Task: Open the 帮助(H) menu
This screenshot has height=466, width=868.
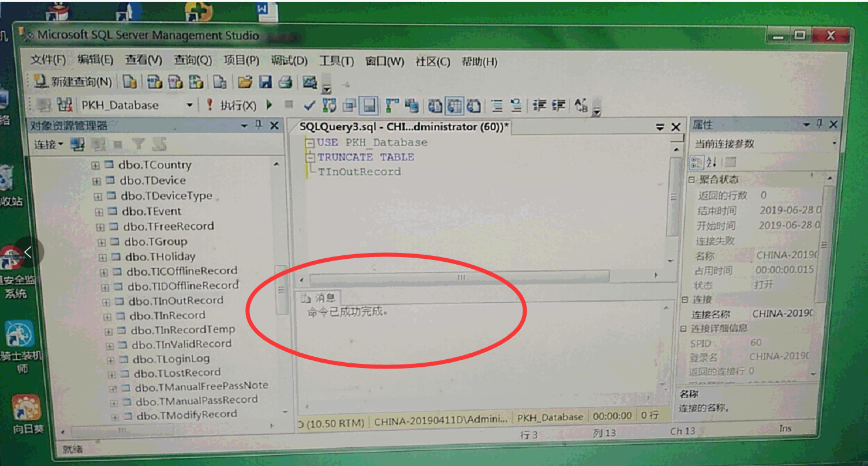Action: pyautogui.click(x=479, y=62)
